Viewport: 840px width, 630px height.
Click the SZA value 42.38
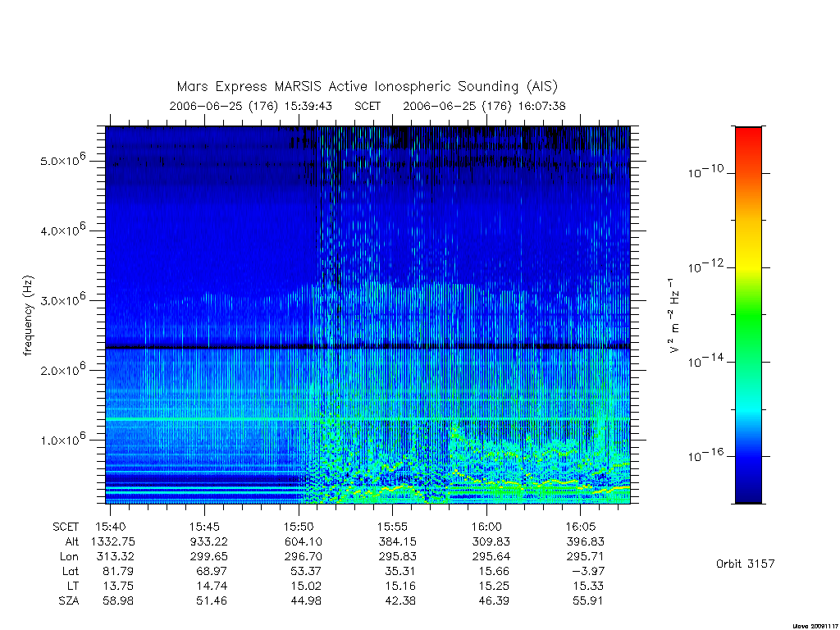(400, 600)
